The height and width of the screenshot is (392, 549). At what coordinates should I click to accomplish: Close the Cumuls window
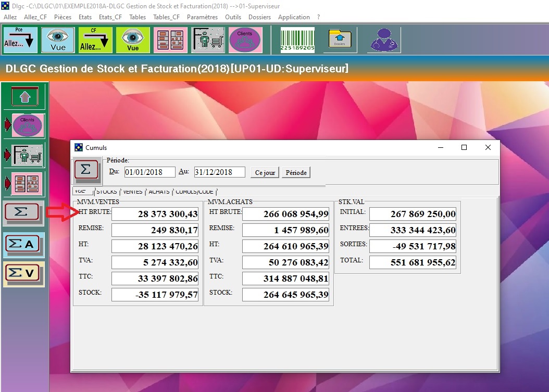pos(488,147)
